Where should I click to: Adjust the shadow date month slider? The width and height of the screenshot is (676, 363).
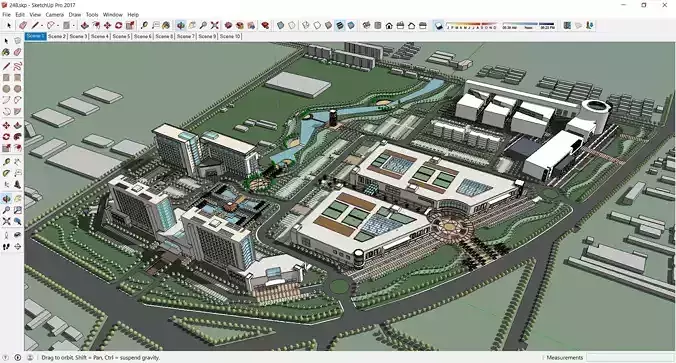472,25
